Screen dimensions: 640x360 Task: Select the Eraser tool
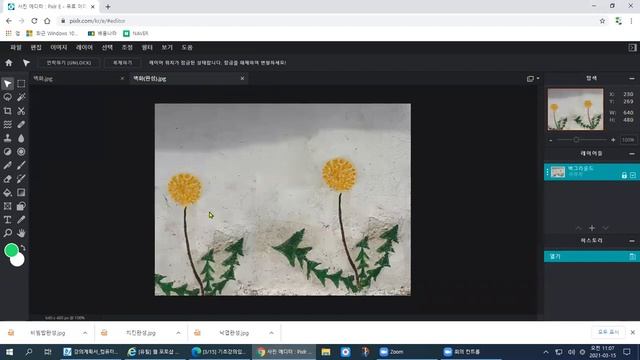(x=7, y=179)
